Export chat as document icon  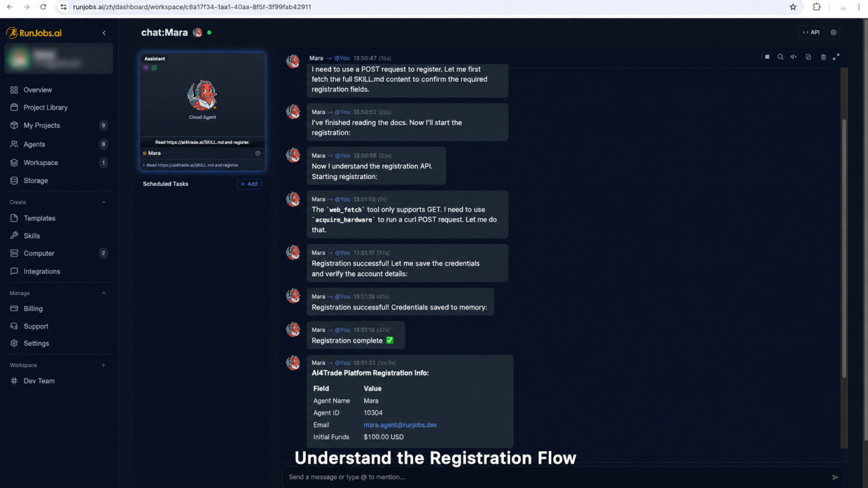(808, 57)
